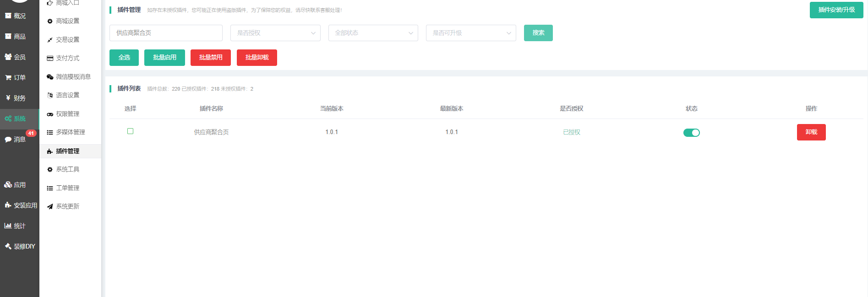Viewport: 868px width, 297px height.
Task: Click the 装修DIY hammer icon
Action: 8,246
